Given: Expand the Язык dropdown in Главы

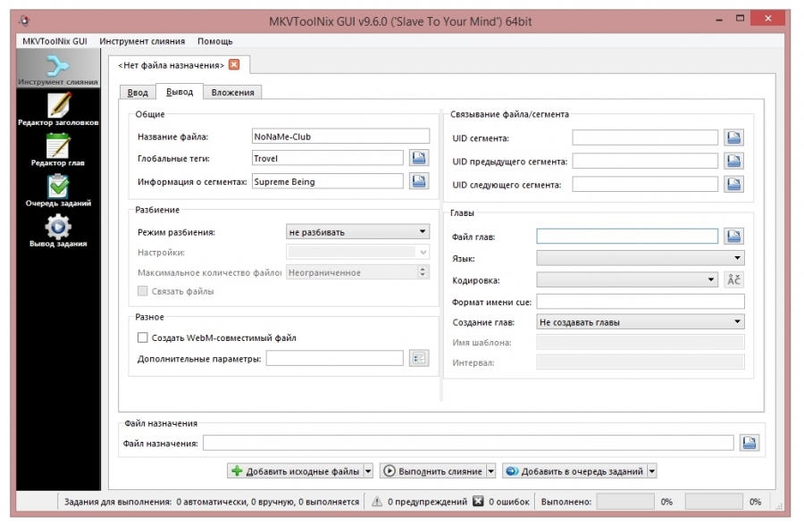Looking at the screenshot, I should coord(640,258).
